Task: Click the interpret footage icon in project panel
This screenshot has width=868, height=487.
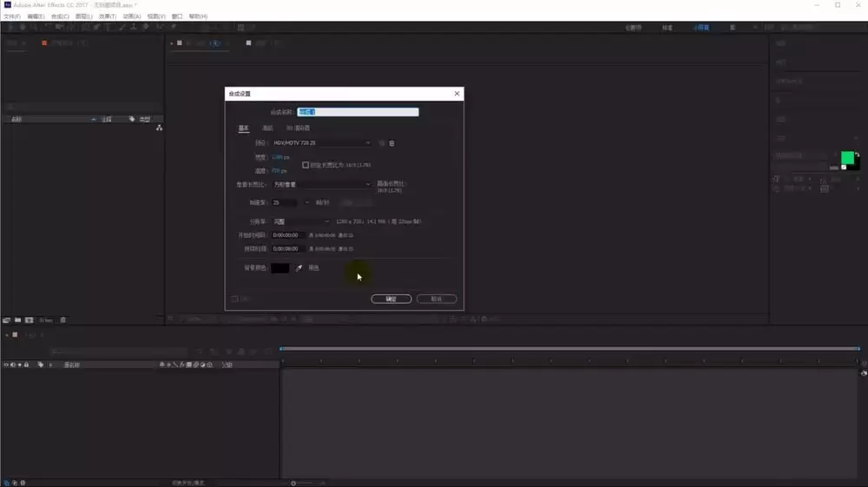Action: tap(7, 319)
